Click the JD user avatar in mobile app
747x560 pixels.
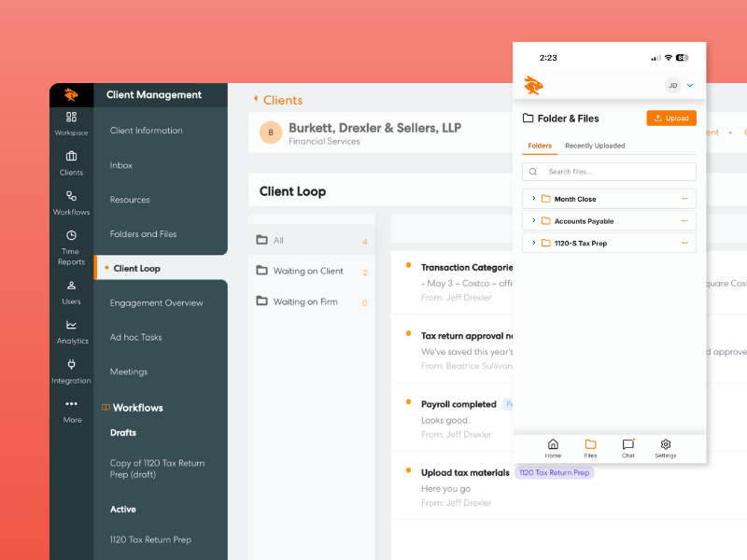point(672,86)
